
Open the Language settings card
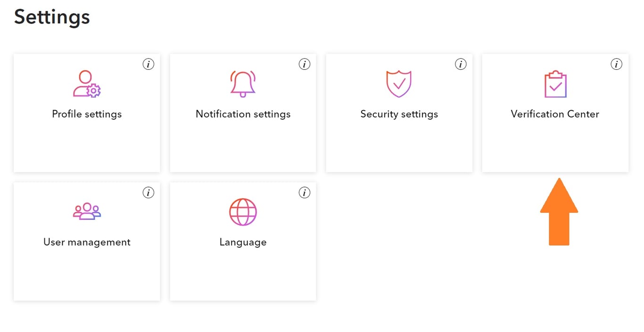click(x=243, y=242)
